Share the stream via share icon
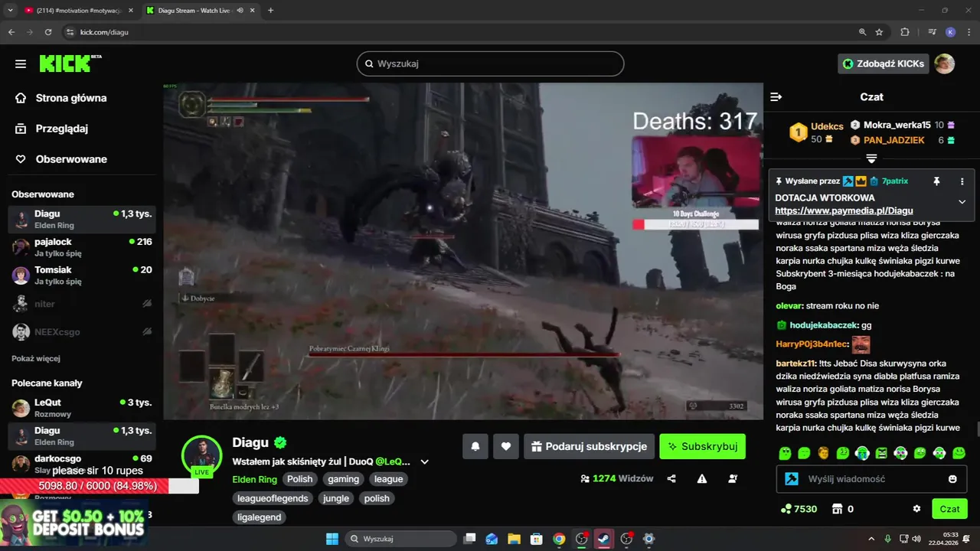This screenshot has width=980, height=551. pos(671,479)
